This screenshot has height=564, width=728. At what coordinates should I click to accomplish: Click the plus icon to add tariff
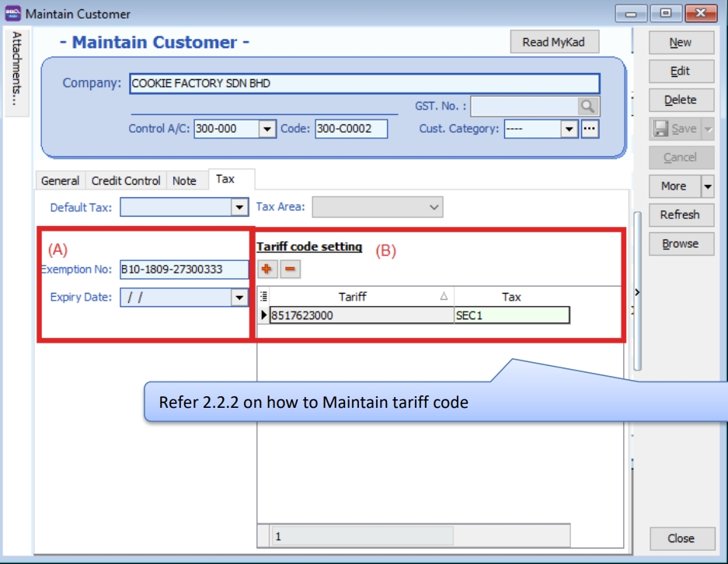(x=266, y=269)
